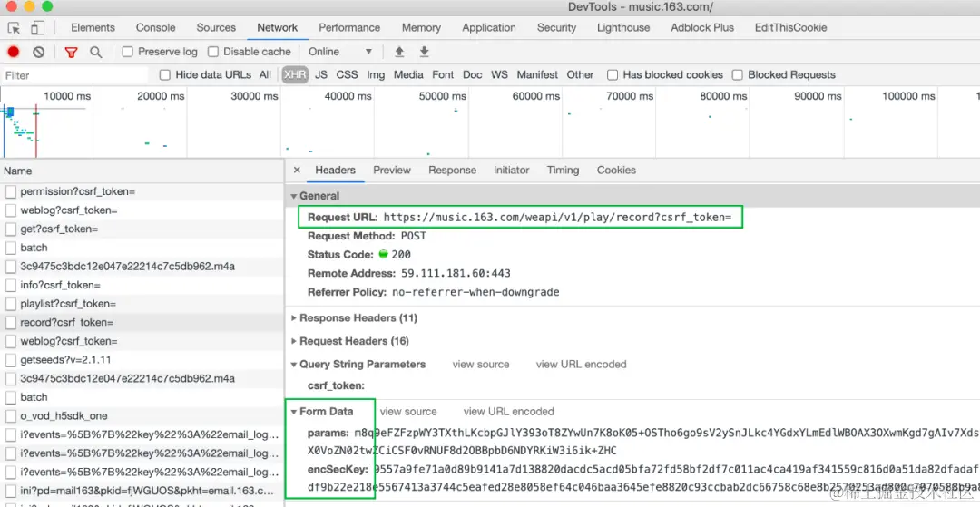This screenshot has width=980, height=507.
Task: Filter requests by Manifest type
Action: pyautogui.click(x=537, y=75)
